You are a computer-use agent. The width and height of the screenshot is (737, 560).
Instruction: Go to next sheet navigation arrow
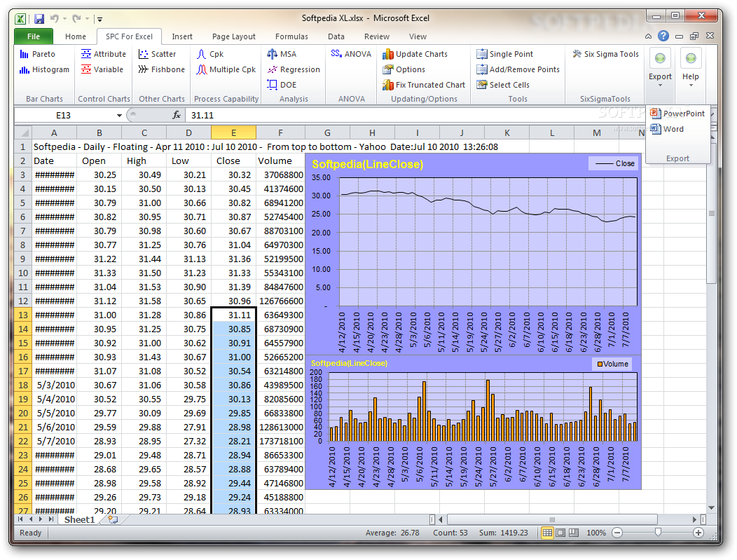pos(41,519)
